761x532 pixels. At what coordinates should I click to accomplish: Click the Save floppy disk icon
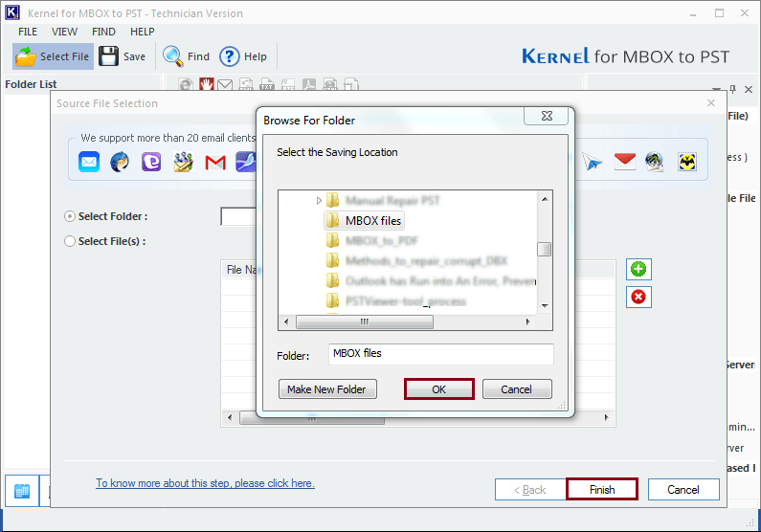coord(108,56)
